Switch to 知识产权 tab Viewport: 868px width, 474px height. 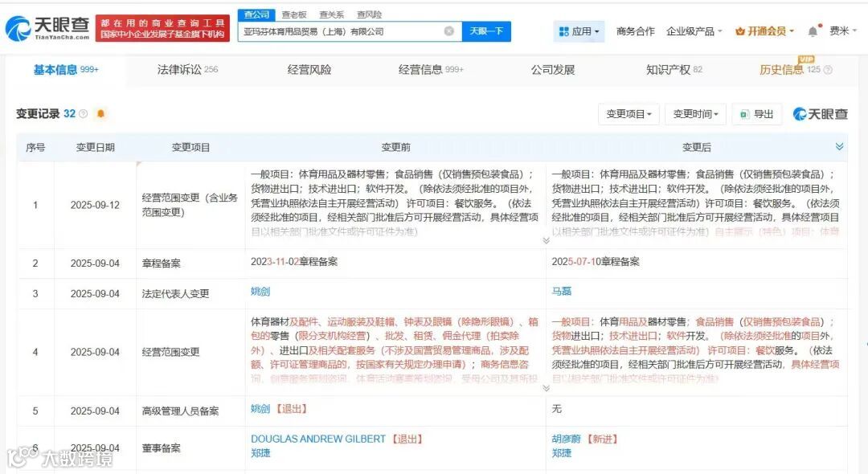pos(674,70)
